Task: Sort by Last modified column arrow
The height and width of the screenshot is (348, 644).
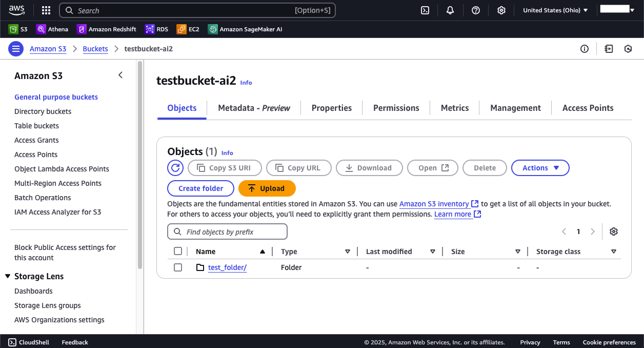Action: (x=433, y=252)
